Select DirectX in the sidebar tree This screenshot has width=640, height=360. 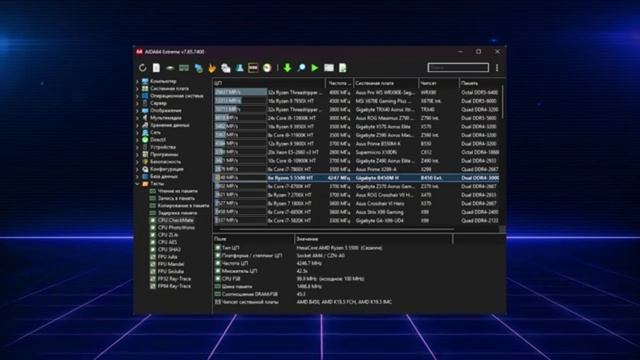pos(158,140)
